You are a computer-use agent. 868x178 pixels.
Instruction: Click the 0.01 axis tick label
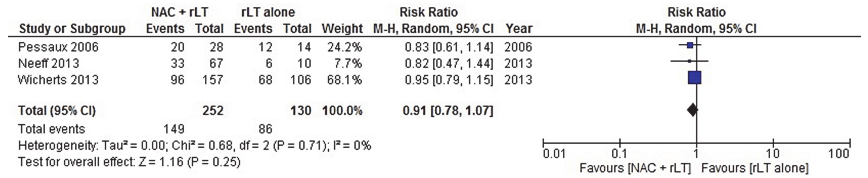click(x=554, y=154)
